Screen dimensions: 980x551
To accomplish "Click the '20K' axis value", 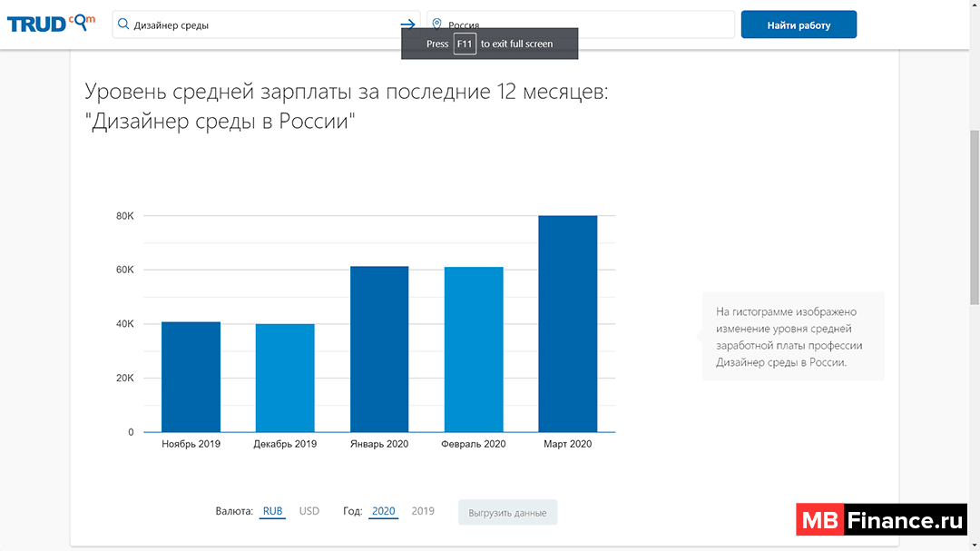I will click(x=125, y=378).
